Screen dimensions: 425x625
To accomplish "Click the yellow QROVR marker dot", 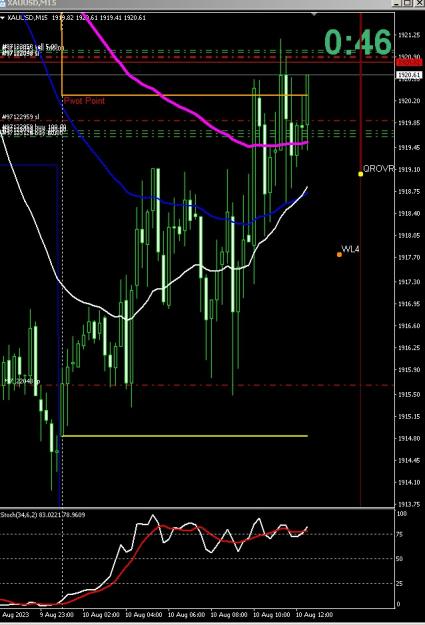I will click(360, 174).
